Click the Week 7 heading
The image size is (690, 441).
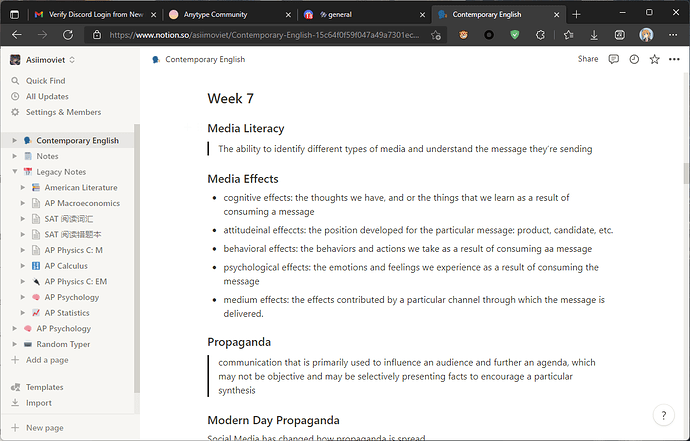click(x=231, y=98)
